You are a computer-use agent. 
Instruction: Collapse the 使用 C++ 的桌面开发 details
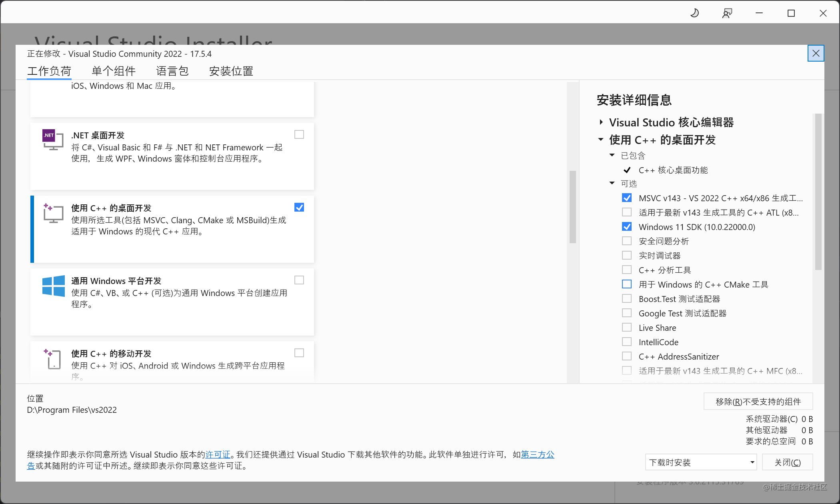pos(601,140)
